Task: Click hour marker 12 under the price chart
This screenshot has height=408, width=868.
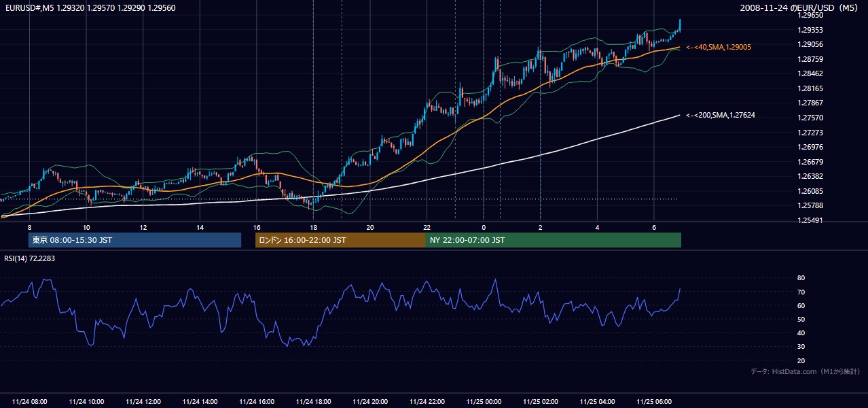Action: [x=143, y=227]
